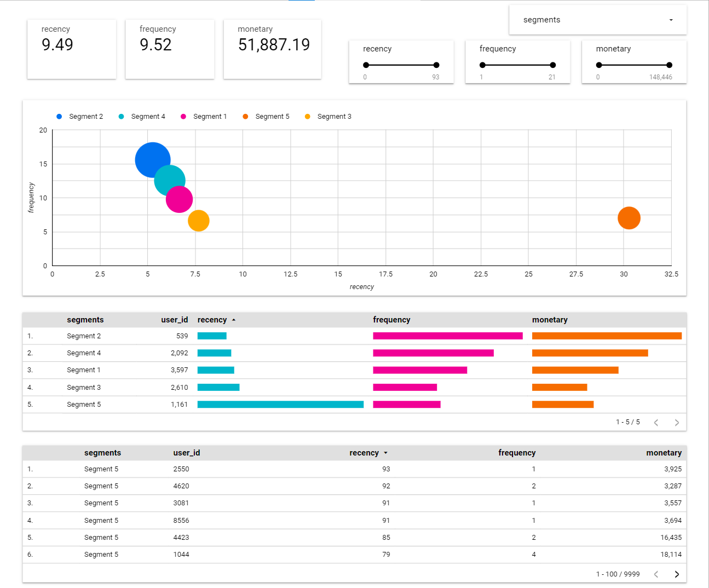The height and width of the screenshot is (588, 709).
Task: Click user_id 8556 in detail table
Action: (x=181, y=521)
